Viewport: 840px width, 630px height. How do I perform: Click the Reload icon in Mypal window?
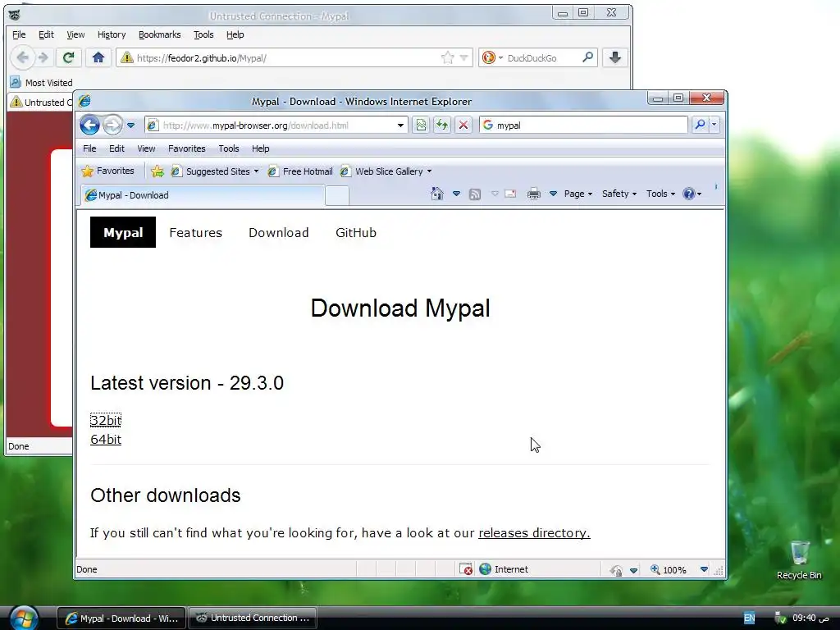pyautogui.click(x=68, y=57)
